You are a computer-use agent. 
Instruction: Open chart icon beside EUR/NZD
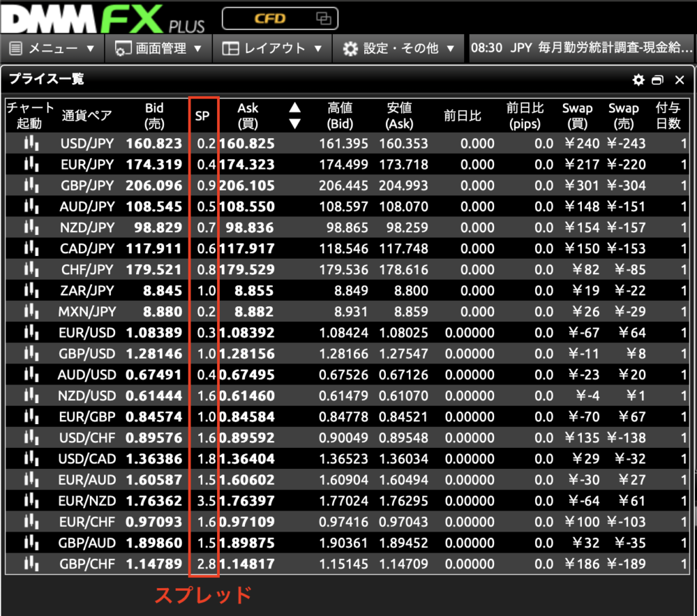coord(31,501)
